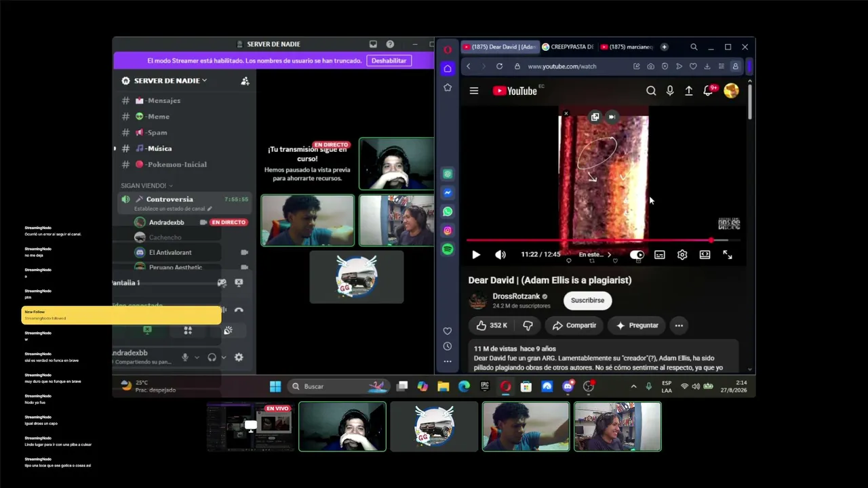The image size is (868, 488).
Task: Switch to CREEPYPASTA DE browser tab
Action: tap(569, 47)
